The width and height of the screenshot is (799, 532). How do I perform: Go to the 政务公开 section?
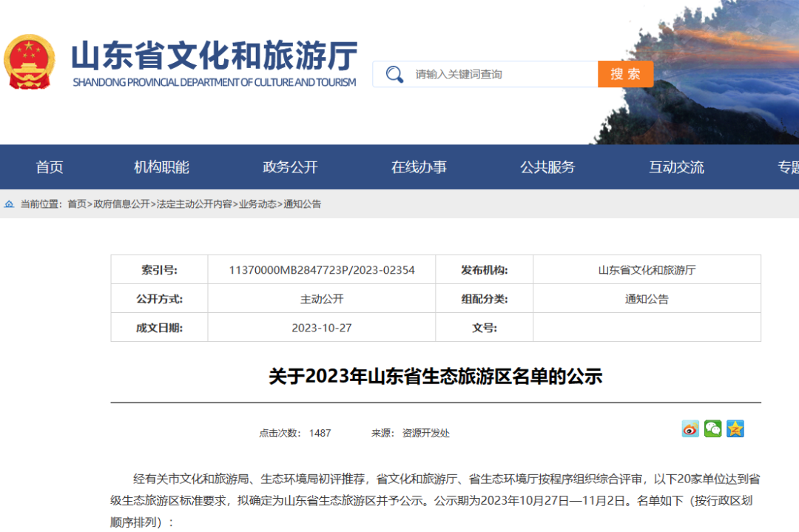point(290,167)
